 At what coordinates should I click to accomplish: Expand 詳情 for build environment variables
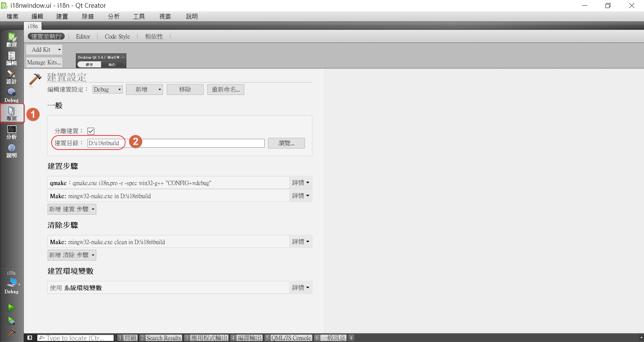tap(301, 288)
